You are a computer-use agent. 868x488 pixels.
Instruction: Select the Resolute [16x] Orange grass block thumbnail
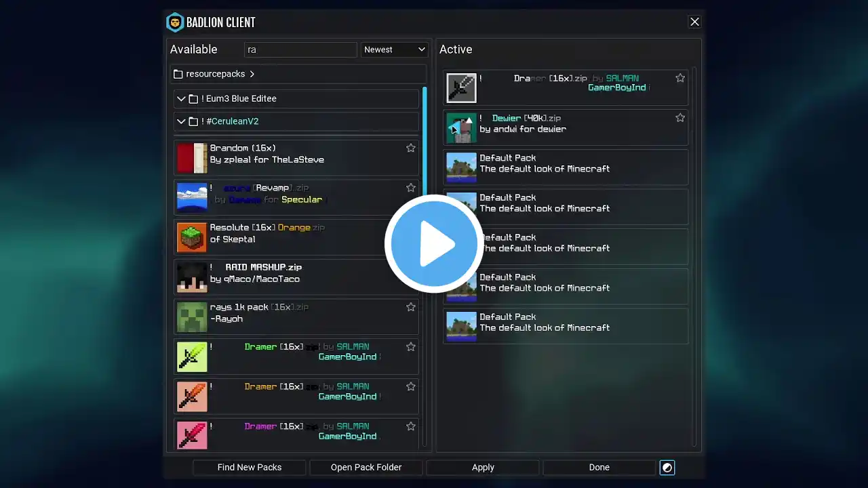pos(192,237)
